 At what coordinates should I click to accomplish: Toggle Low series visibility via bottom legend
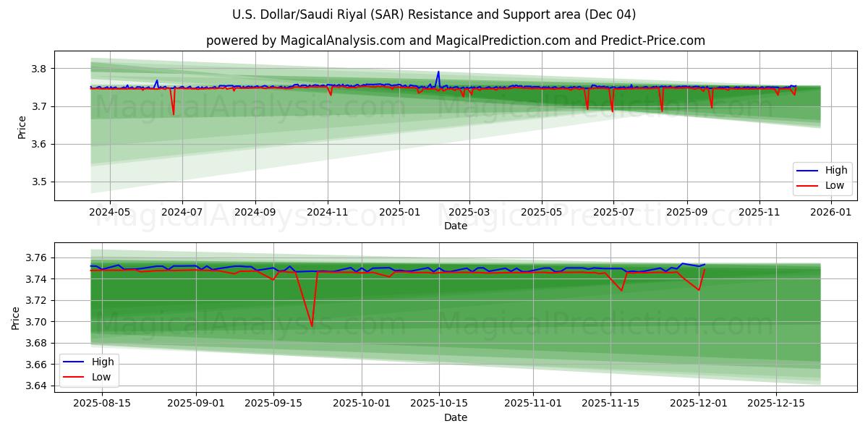(101, 376)
